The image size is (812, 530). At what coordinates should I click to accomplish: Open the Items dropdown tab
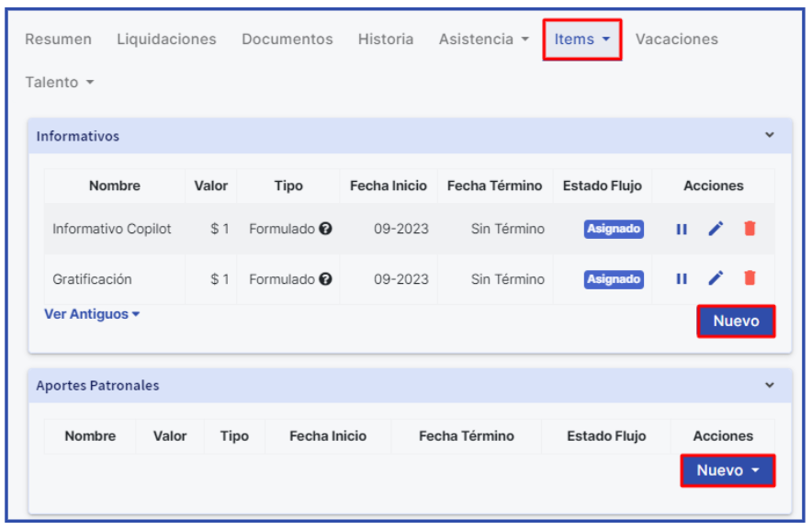[x=582, y=39]
